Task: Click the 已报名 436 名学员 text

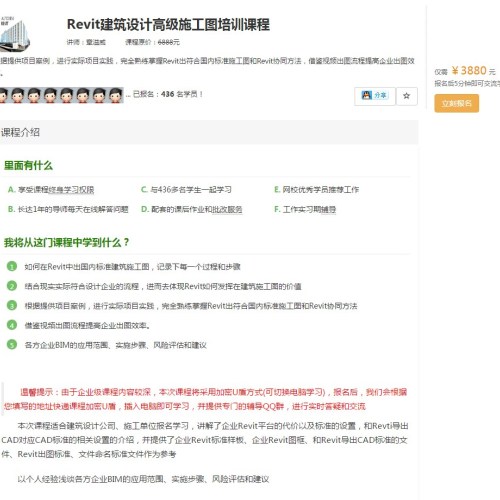Action: pyautogui.click(x=168, y=94)
